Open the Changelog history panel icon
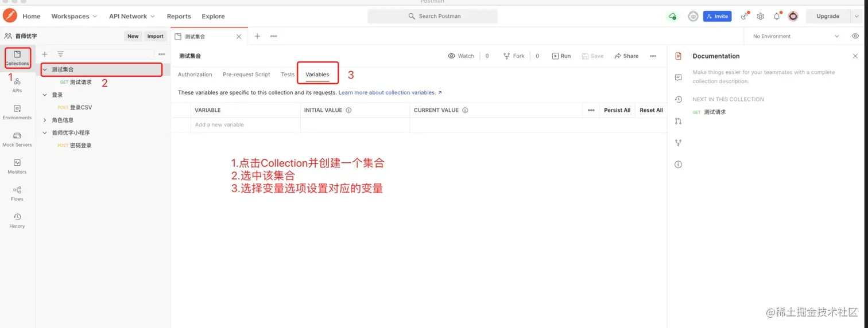The height and width of the screenshot is (328, 868). tap(678, 99)
